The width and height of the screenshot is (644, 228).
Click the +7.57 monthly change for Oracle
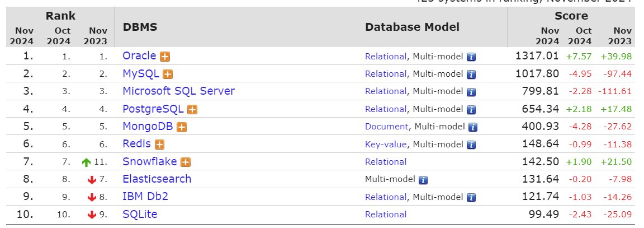(579, 57)
